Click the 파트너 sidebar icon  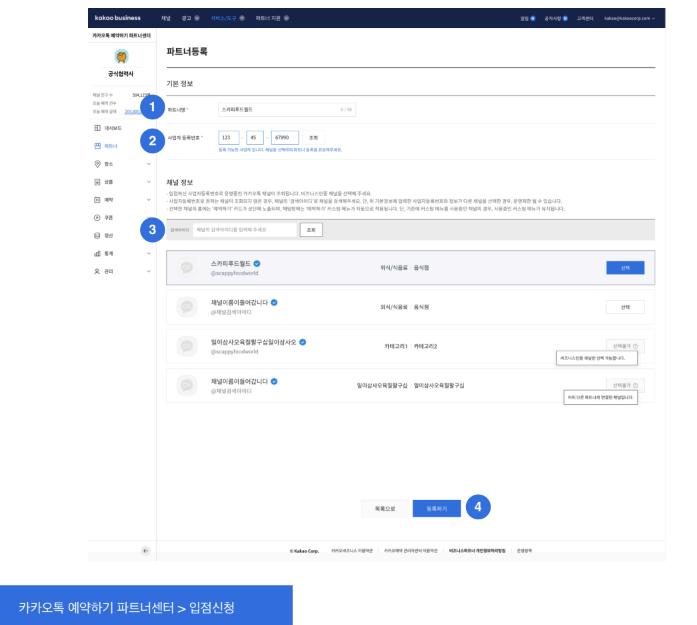coord(97,145)
